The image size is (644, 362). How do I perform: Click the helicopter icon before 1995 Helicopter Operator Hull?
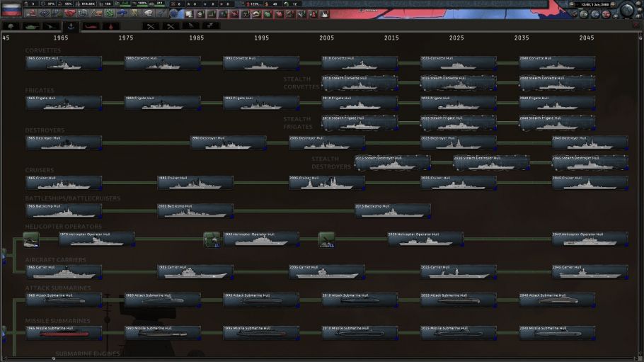(211, 239)
